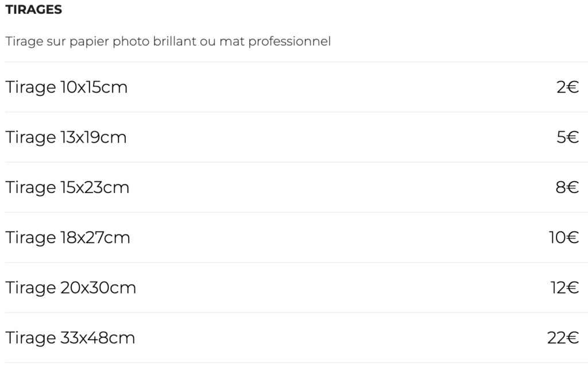The image size is (588, 366).
Task: Click the 5€ price
Action: coord(567,137)
